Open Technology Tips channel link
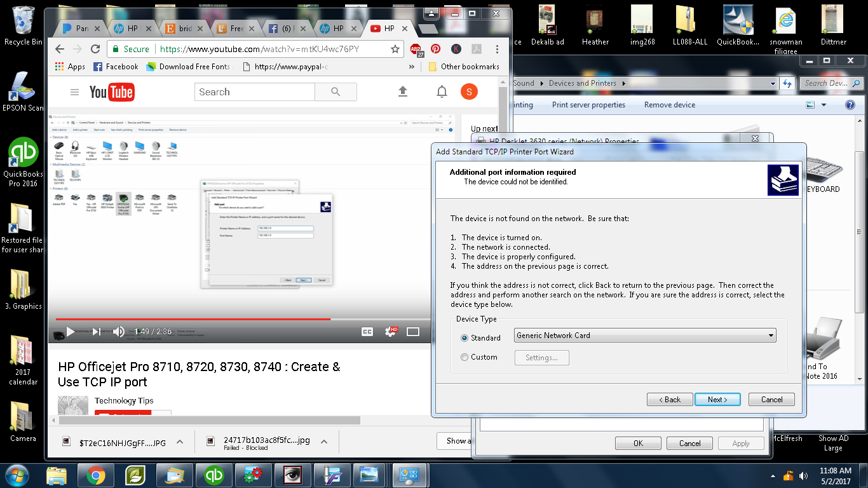 point(124,401)
